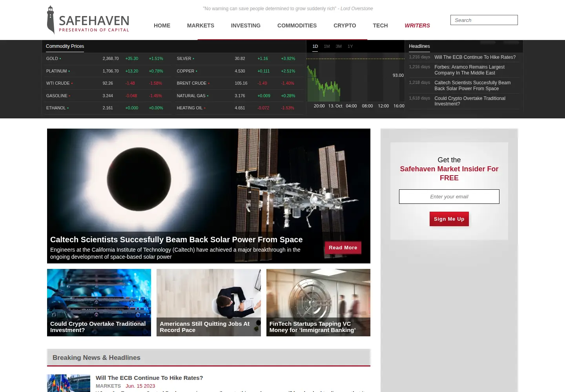Visit the WRITERS page
The width and height of the screenshot is (565, 392).
[x=417, y=25]
